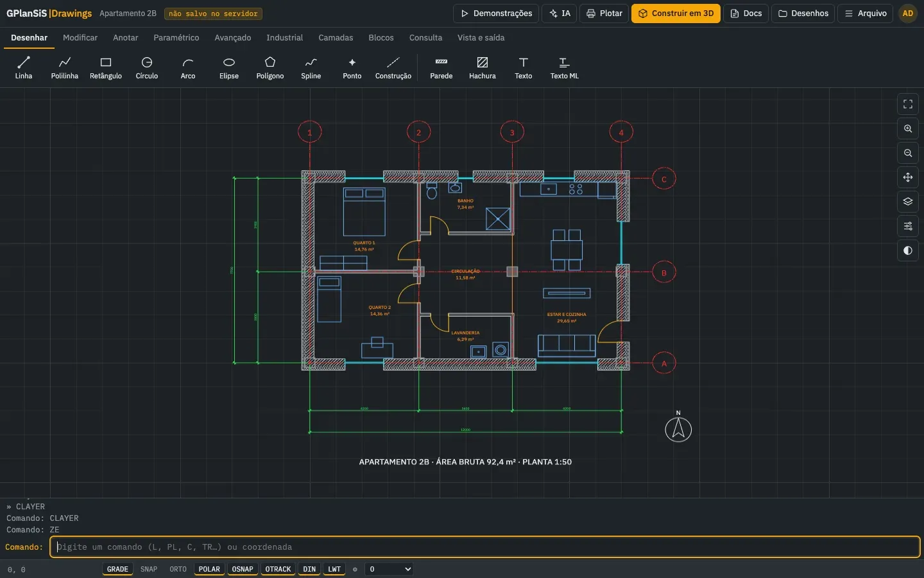Toggle DIN dynamic input

tap(309, 569)
